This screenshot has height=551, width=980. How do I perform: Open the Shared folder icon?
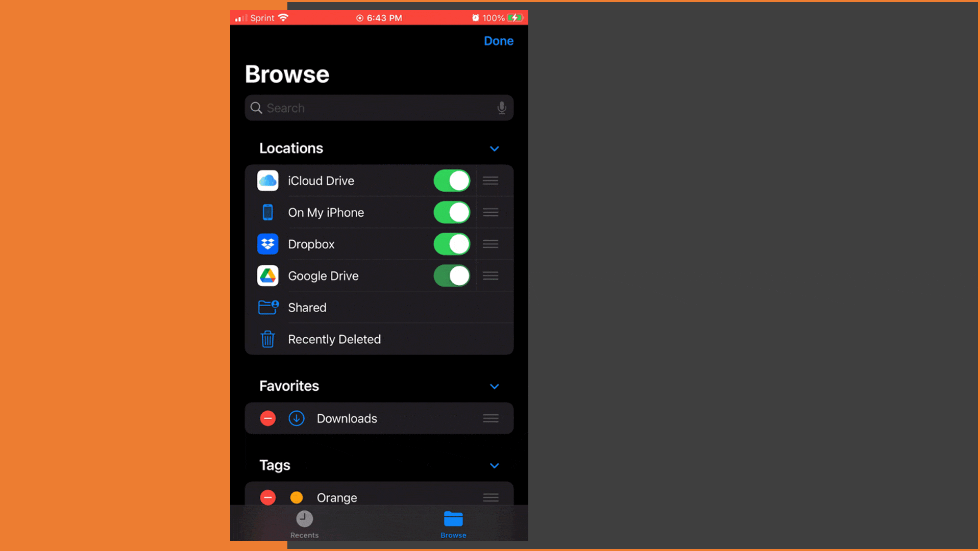coord(268,307)
